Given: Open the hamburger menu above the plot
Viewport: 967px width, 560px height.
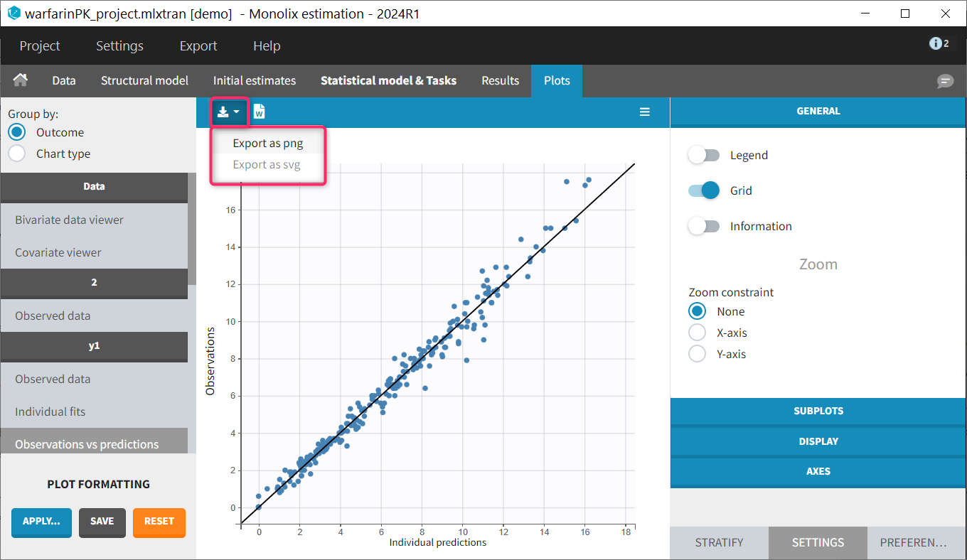Looking at the screenshot, I should click(x=644, y=112).
